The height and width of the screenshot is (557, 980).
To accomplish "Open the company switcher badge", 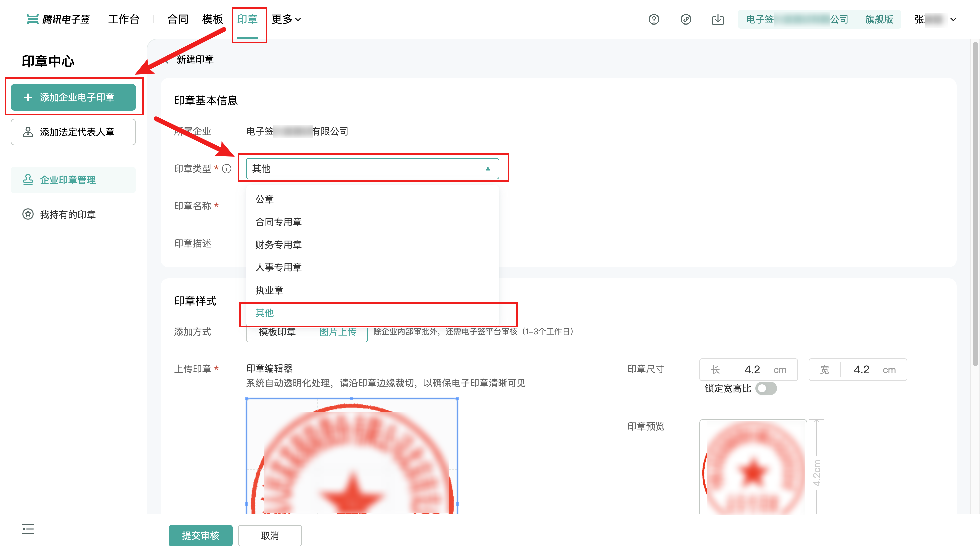I will click(x=797, y=19).
